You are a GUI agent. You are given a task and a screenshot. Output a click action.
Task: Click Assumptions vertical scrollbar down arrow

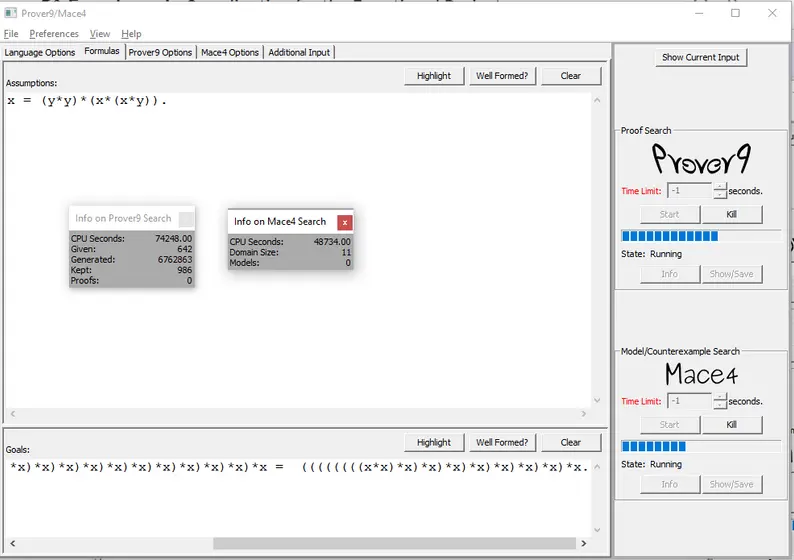point(597,401)
